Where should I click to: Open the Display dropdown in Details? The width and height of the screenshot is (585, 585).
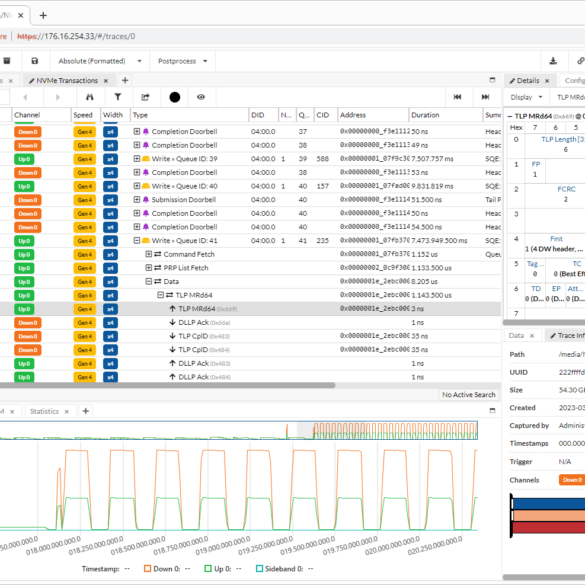(x=526, y=97)
